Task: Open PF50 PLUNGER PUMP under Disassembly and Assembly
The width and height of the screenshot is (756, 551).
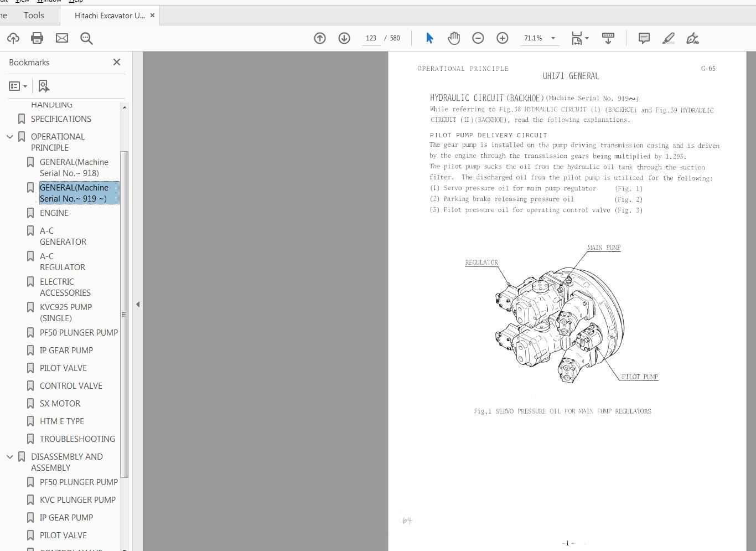Action: pos(79,482)
